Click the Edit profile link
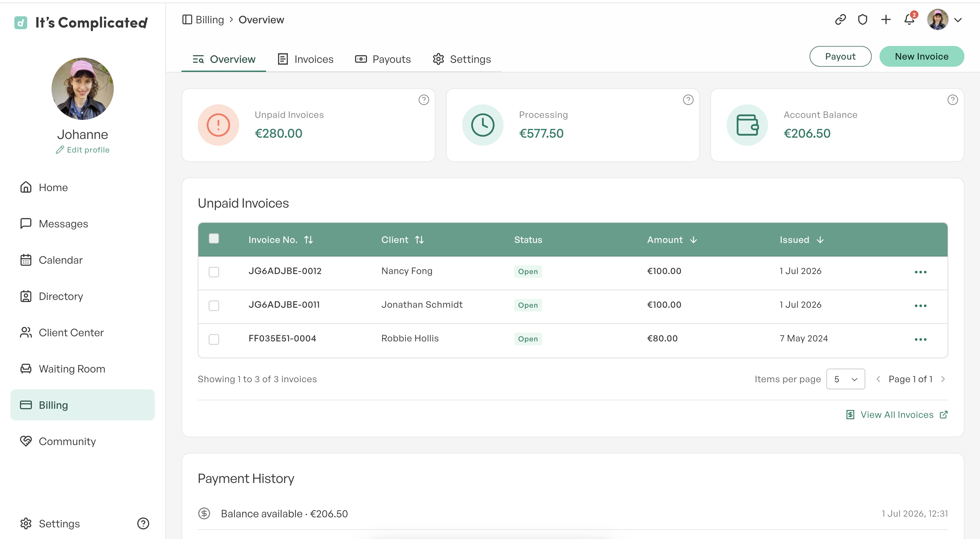The height and width of the screenshot is (539, 980). [83, 150]
